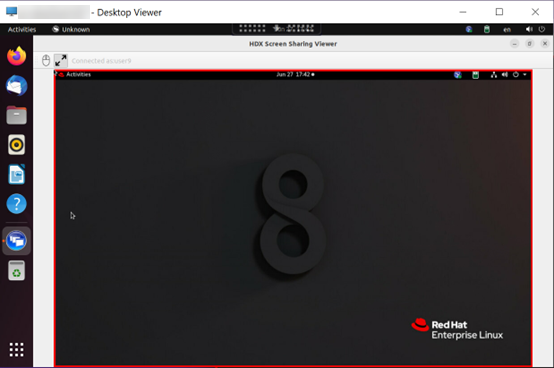Click the power icon in the shared RHEL bar

pos(516,75)
